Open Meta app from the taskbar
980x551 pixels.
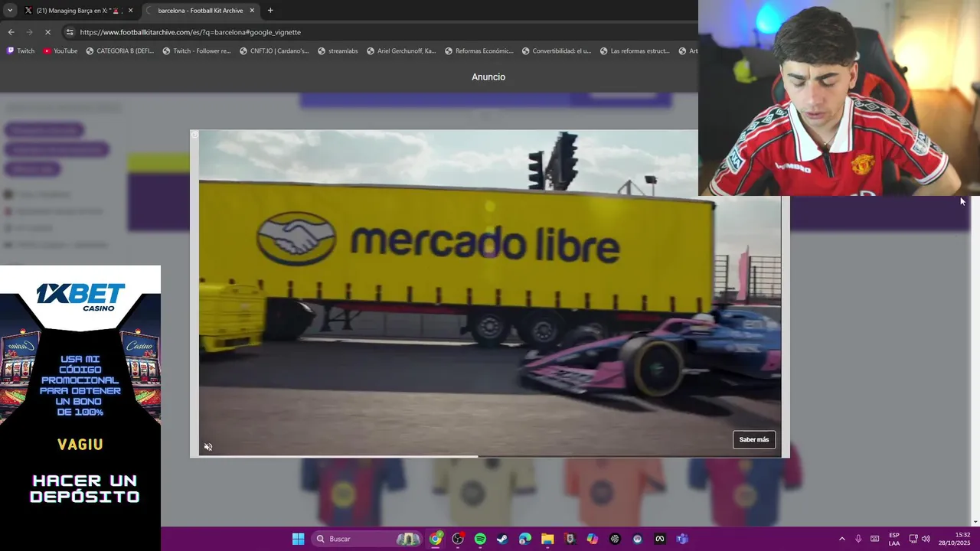pyautogui.click(x=659, y=539)
